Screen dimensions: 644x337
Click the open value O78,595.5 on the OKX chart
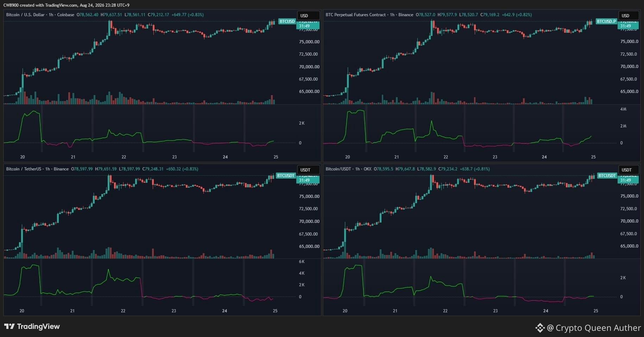[x=384, y=169]
